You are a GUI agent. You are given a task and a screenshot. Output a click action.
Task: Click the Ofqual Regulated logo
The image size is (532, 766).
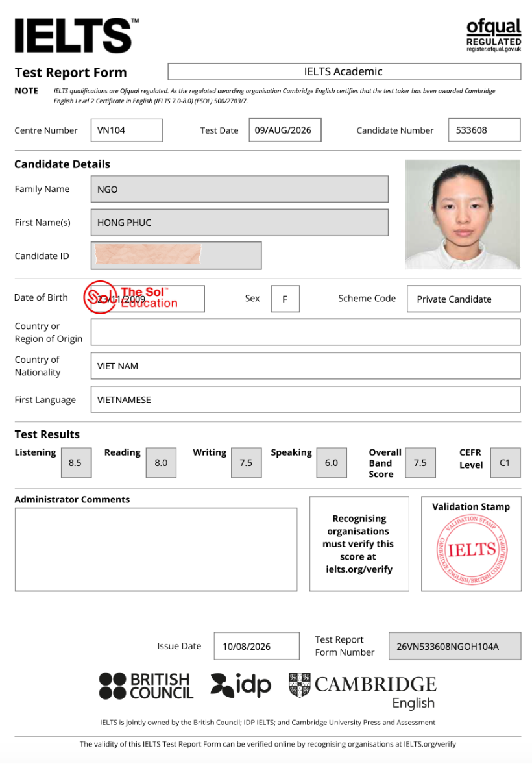coord(494,35)
